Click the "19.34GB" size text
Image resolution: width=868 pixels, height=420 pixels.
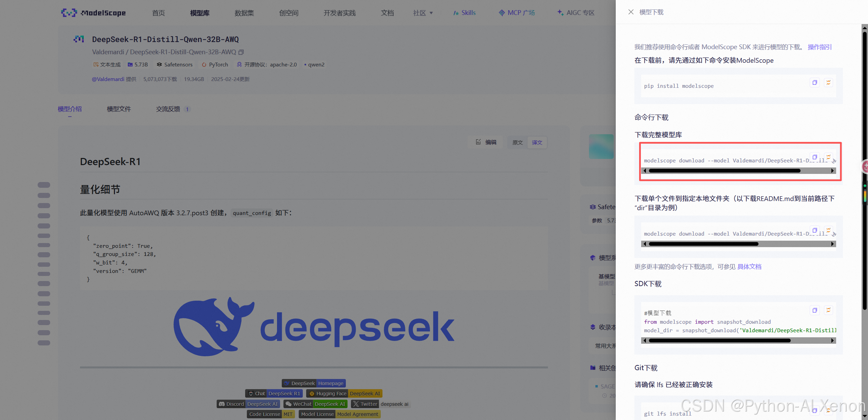coord(194,79)
